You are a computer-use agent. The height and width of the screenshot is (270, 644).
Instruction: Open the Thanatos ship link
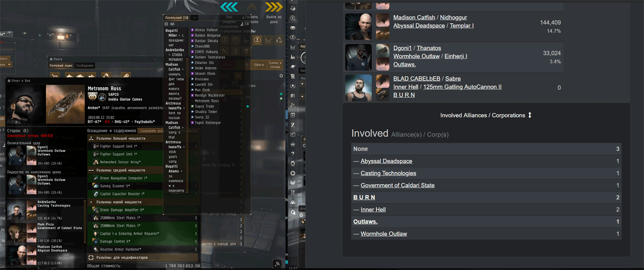click(429, 48)
